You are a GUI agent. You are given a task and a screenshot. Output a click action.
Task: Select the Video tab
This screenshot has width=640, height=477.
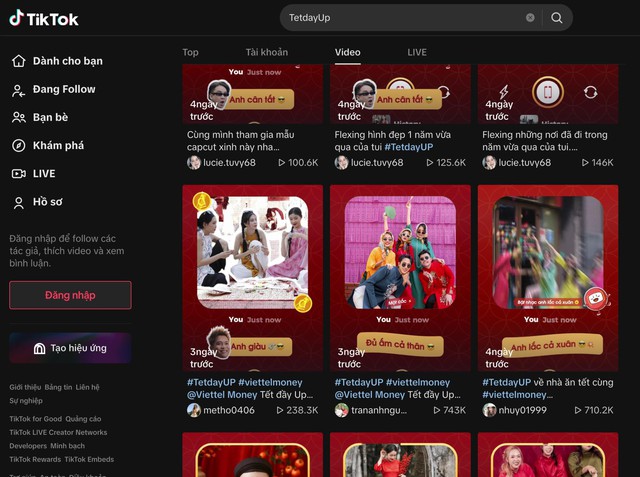pyautogui.click(x=347, y=52)
